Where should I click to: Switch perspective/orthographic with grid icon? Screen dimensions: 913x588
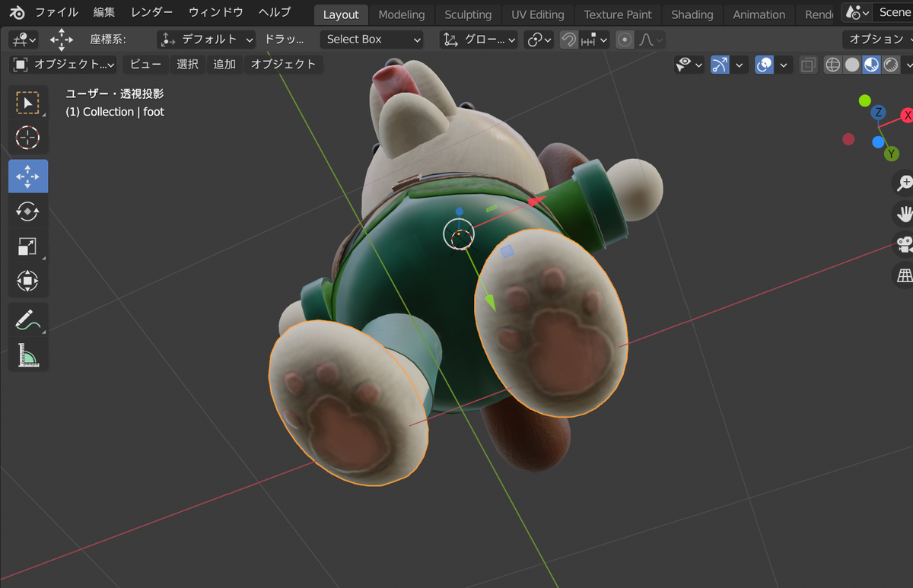click(905, 276)
